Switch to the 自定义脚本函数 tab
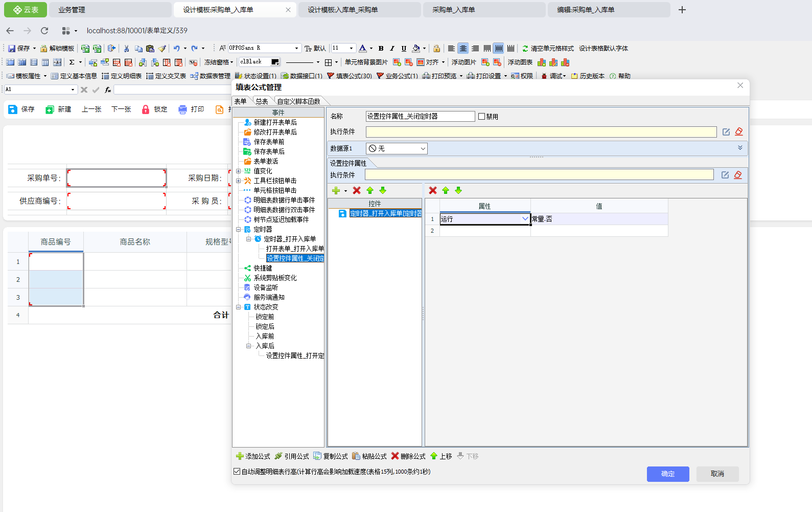The width and height of the screenshot is (812, 512). tap(298, 101)
